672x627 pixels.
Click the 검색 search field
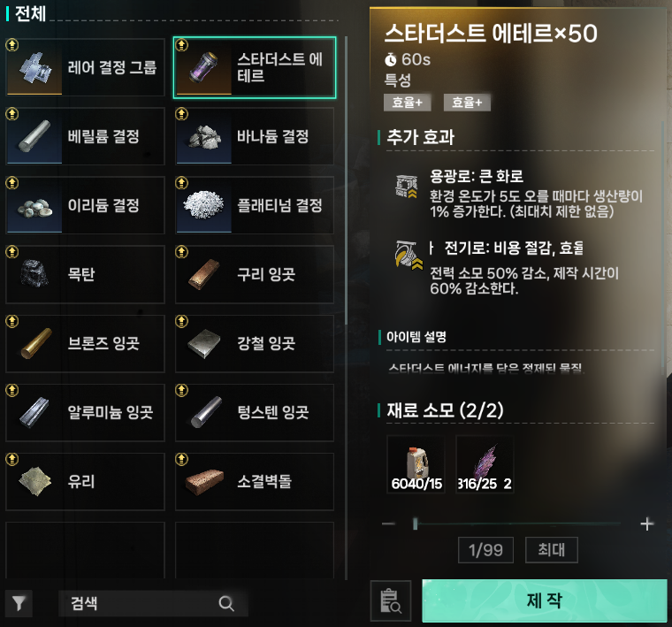pos(153,603)
